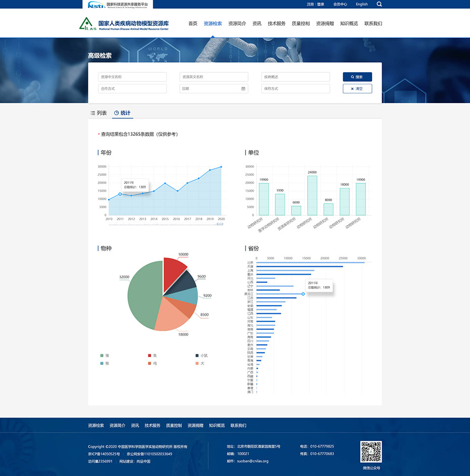Click the WeChat QR code in footer
Image resolution: width=470 pixels, height=476 pixels.
click(371, 452)
